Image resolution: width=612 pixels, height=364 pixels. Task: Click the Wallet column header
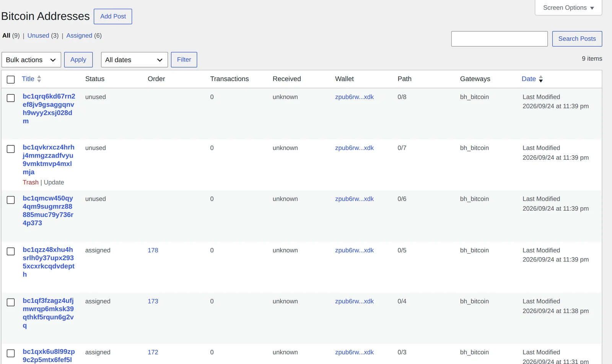point(345,79)
